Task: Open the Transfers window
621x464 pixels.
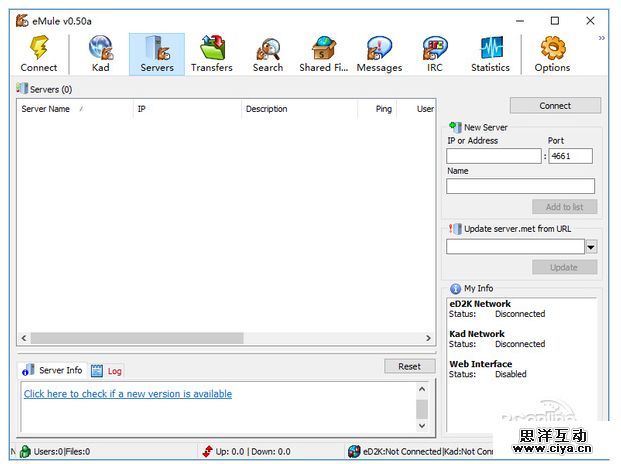Action: click(211, 48)
